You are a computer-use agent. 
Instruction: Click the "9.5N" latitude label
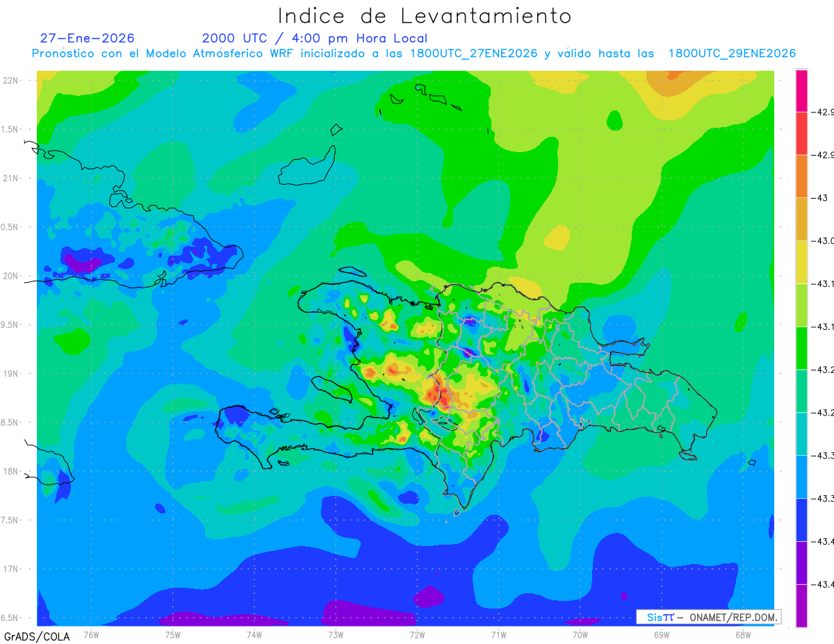point(10,325)
